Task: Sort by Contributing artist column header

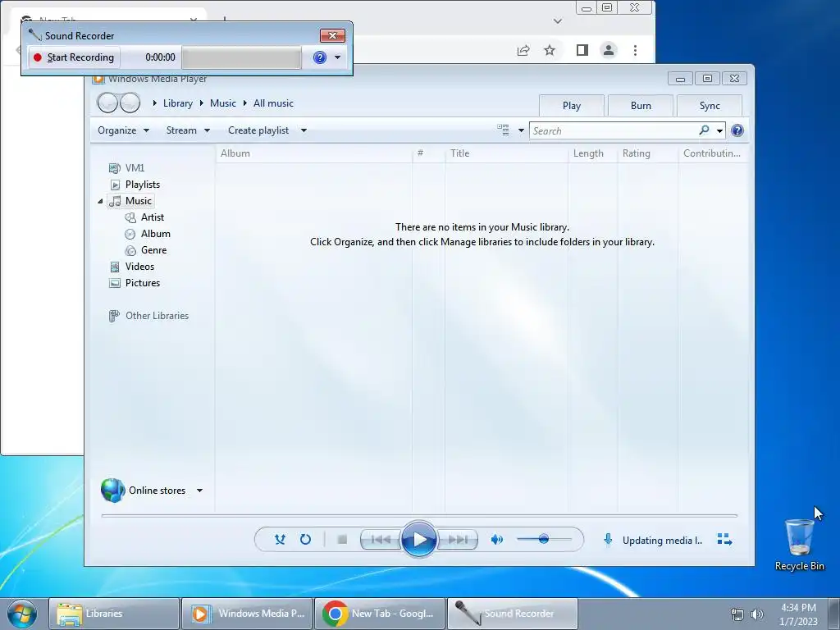Action: click(x=713, y=153)
